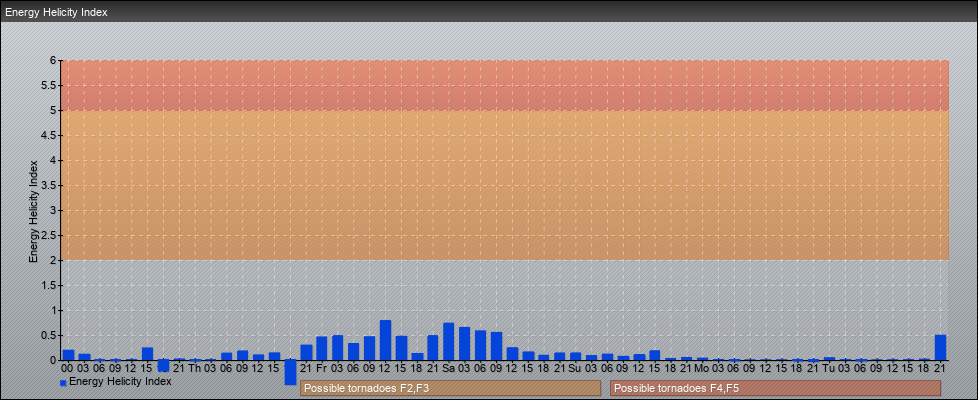Click the y-axis value '1.5'
The height and width of the screenshot is (400, 978).
click(x=50, y=285)
